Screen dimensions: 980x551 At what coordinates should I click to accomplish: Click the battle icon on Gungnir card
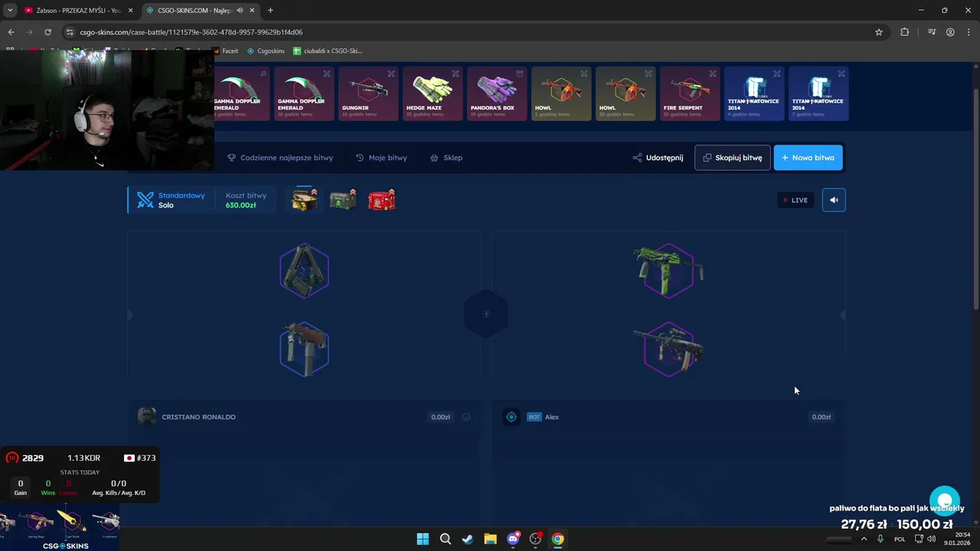pyautogui.click(x=391, y=73)
